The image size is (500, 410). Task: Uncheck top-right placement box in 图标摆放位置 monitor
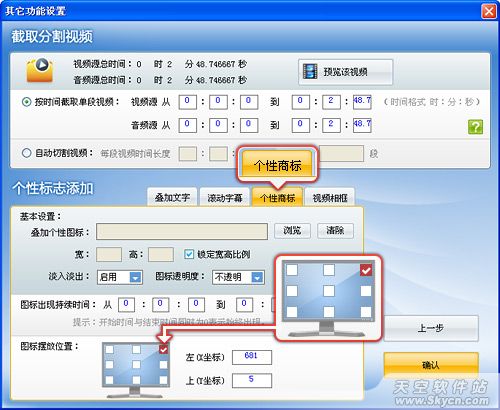click(163, 349)
